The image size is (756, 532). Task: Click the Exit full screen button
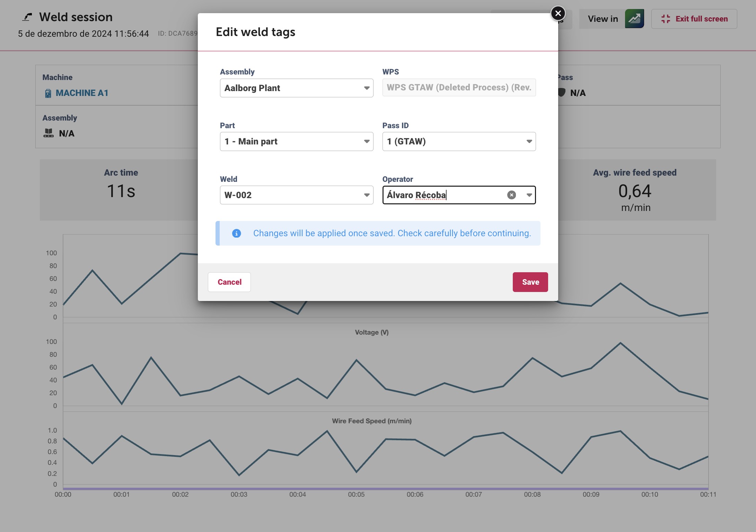pyautogui.click(x=694, y=19)
